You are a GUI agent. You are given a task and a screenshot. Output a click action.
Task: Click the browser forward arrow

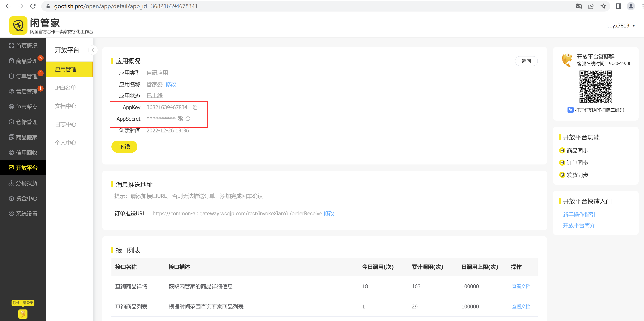point(21,6)
